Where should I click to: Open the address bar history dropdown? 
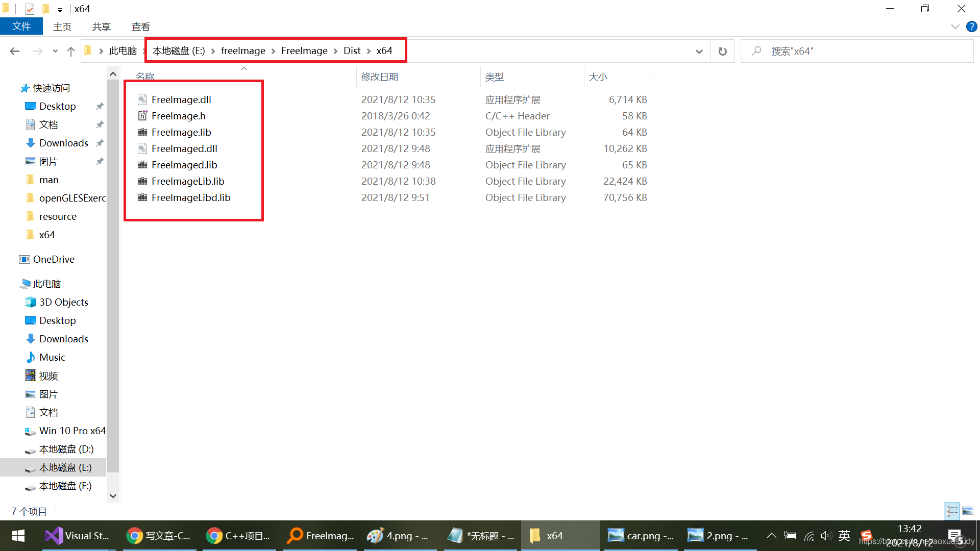699,51
